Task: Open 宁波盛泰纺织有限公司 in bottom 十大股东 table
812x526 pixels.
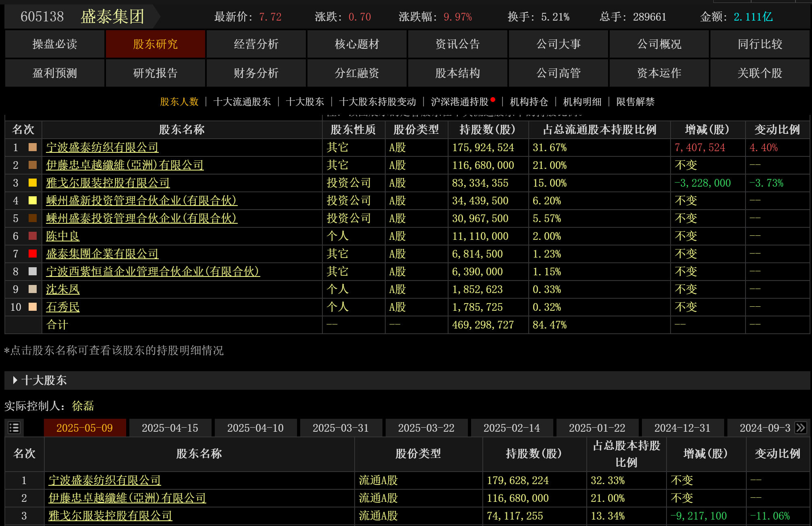Action: click(105, 480)
